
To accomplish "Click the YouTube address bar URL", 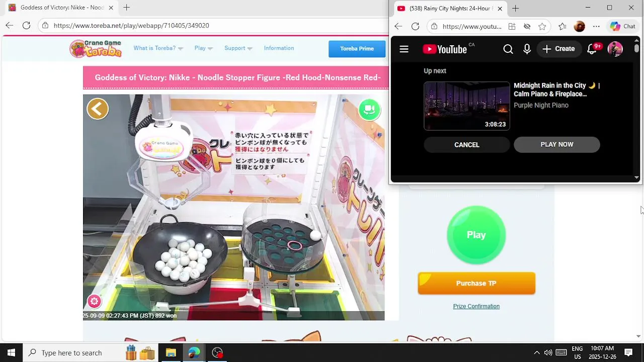I will tap(472, 26).
